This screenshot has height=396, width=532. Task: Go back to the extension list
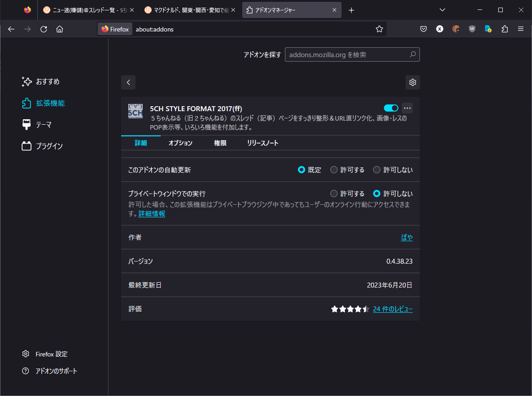tap(128, 82)
